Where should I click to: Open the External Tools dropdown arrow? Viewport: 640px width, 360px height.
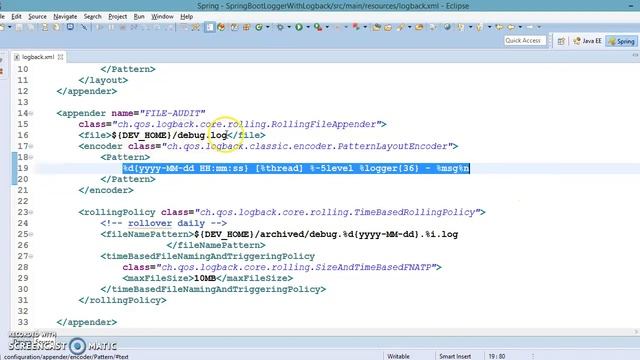(x=327, y=27)
